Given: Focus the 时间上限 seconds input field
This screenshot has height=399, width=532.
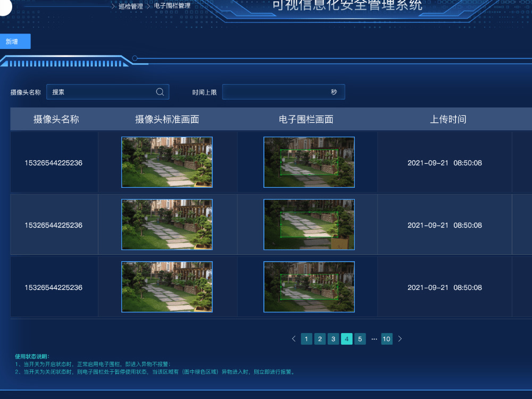Looking at the screenshot, I should click(284, 92).
